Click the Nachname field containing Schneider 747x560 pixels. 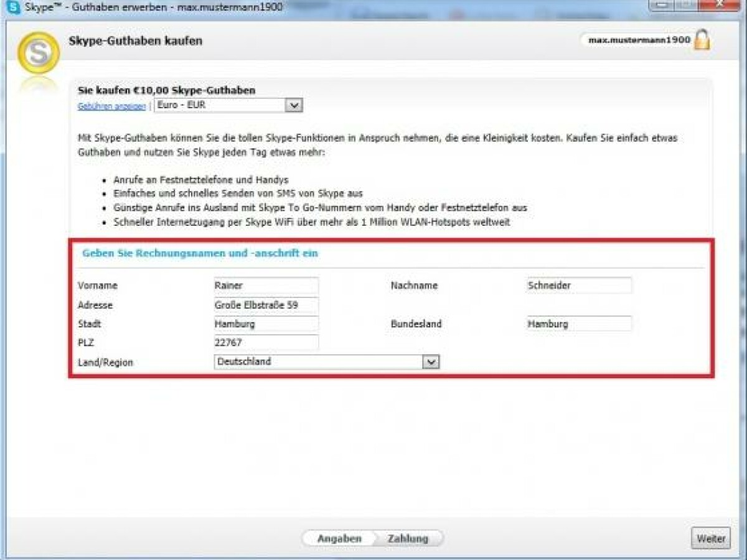[579, 286]
